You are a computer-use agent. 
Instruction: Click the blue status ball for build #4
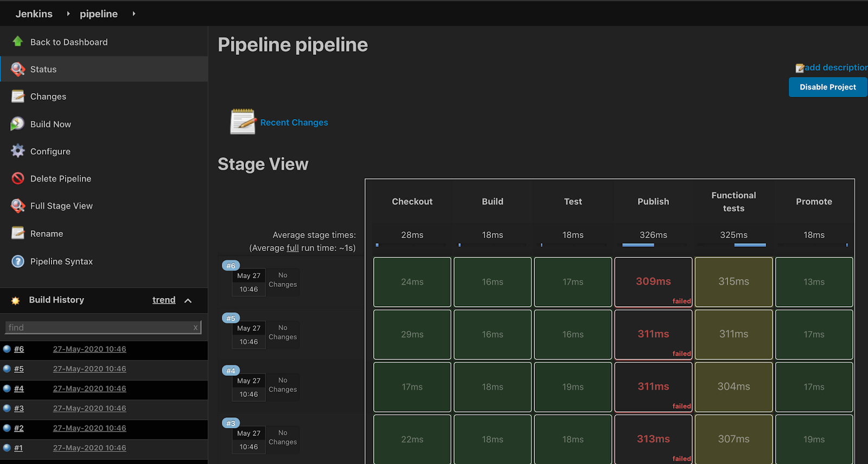click(7, 388)
